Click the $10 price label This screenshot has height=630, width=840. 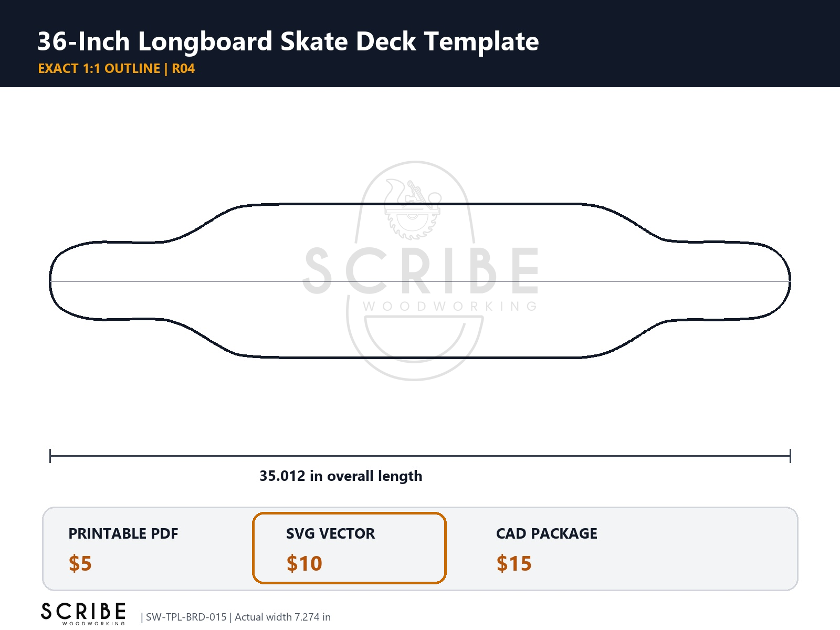(x=304, y=563)
